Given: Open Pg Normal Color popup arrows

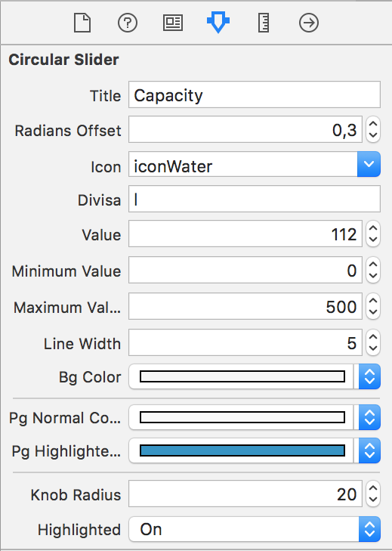Looking at the screenshot, I should pyautogui.click(x=369, y=417).
